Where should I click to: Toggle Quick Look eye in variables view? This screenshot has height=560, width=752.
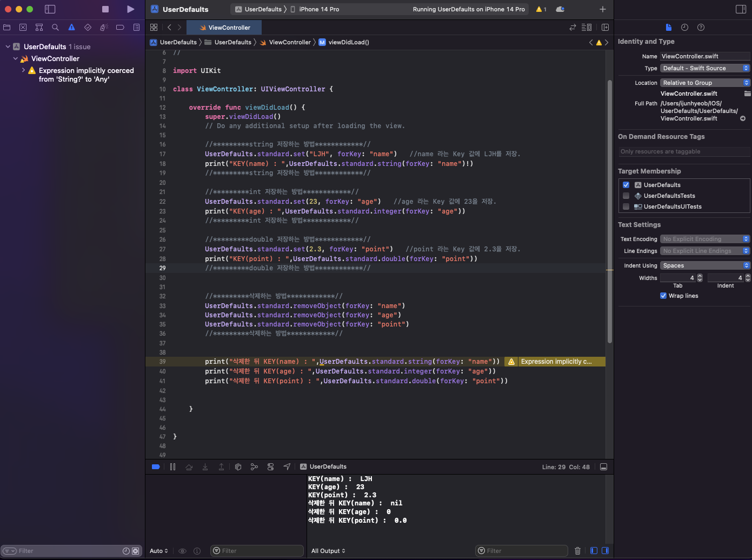182,551
